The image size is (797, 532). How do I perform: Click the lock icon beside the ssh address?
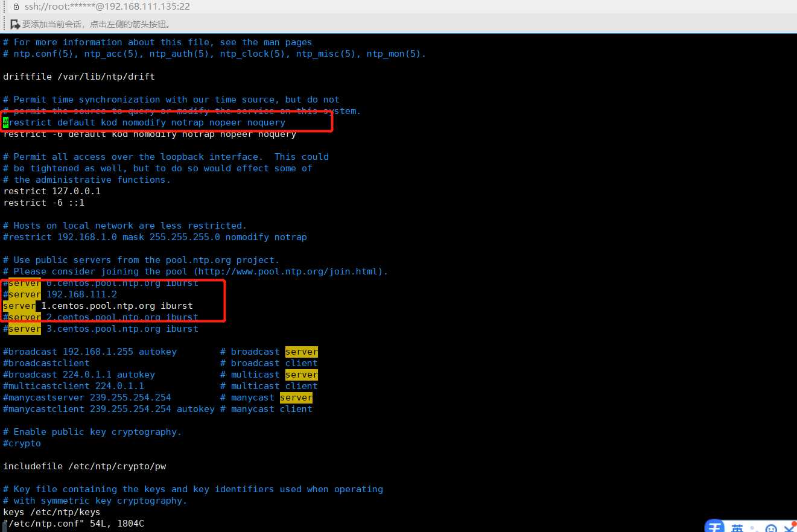(x=16, y=7)
